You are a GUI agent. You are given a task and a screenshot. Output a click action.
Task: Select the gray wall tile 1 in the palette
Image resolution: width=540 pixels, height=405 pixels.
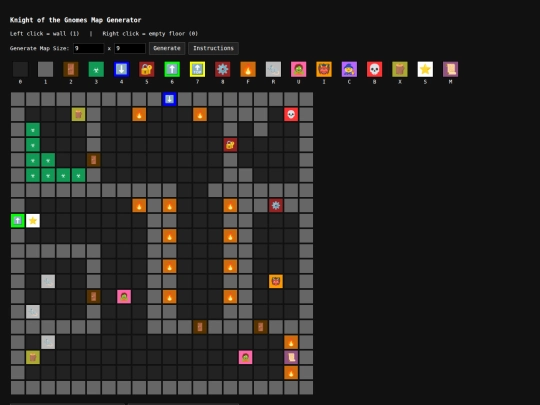45,69
